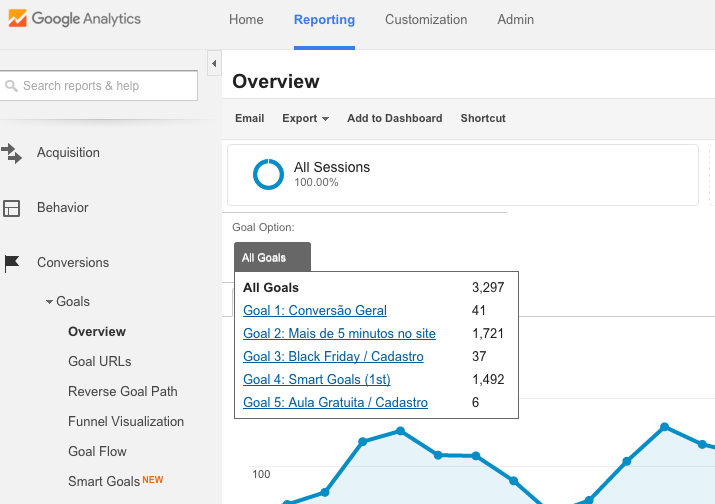
Task: Click the search magnifier icon
Action: click(12, 86)
